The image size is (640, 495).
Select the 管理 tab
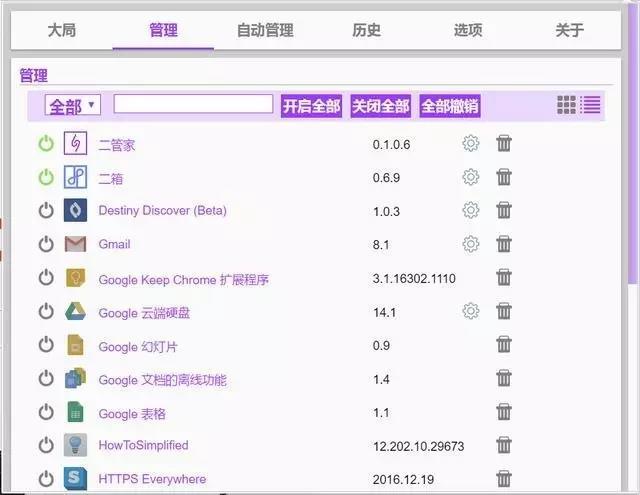(163, 30)
